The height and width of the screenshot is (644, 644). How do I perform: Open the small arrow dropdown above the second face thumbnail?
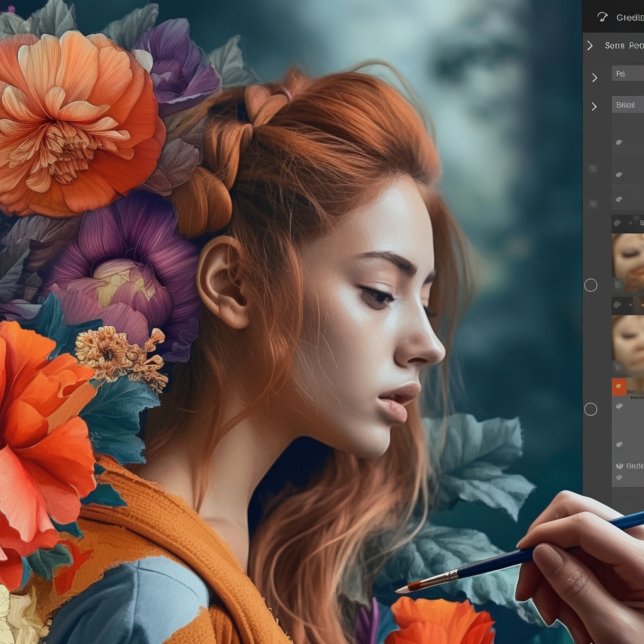(630, 305)
